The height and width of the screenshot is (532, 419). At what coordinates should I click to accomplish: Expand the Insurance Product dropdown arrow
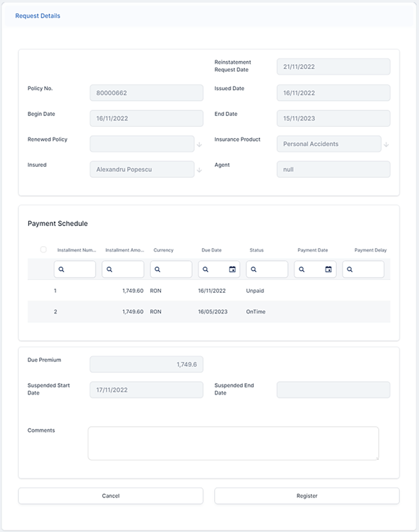[386, 144]
